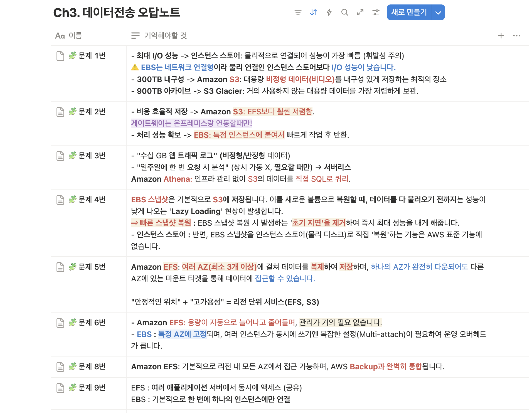The image size is (532, 413).
Task: Click the document page icon beside 문제 6번
Action: click(60, 322)
